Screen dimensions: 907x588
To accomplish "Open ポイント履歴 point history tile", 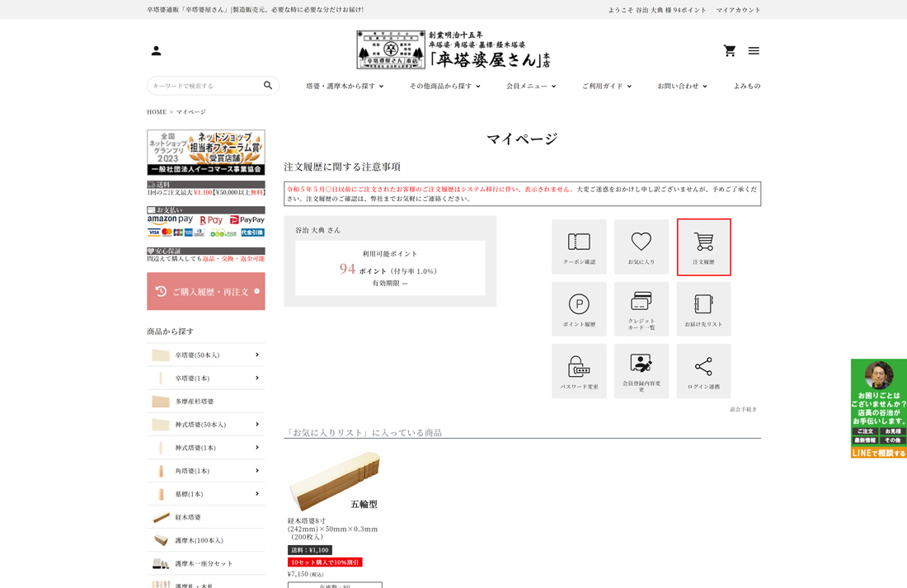I will 579,309.
